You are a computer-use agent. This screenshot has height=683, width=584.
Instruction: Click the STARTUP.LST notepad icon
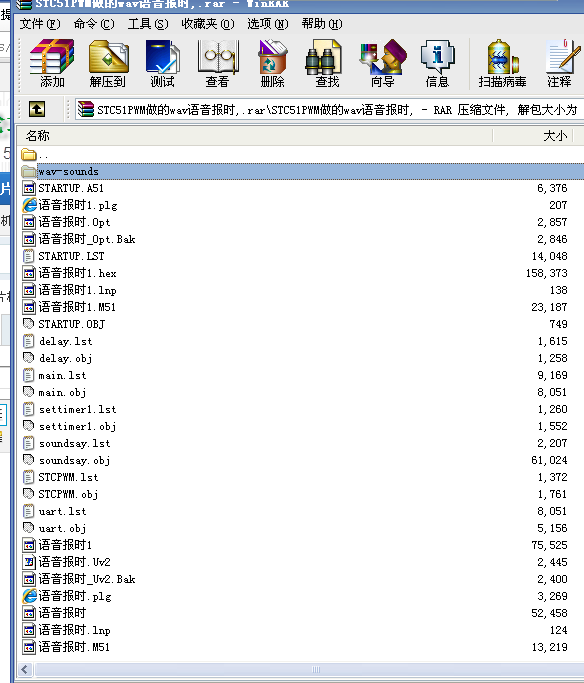point(28,256)
